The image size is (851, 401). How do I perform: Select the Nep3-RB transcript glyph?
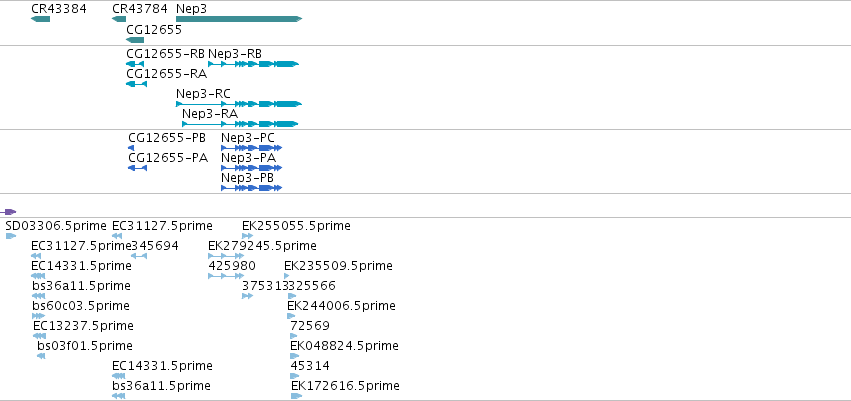(x=253, y=64)
